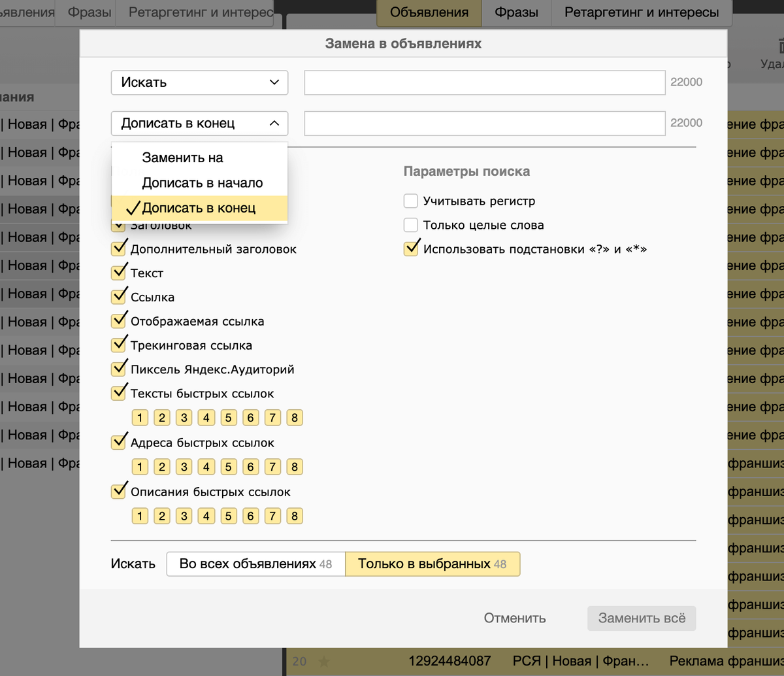Toggle quick link address number 3
This screenshot has height=676, width=784.
click(184, 467)
